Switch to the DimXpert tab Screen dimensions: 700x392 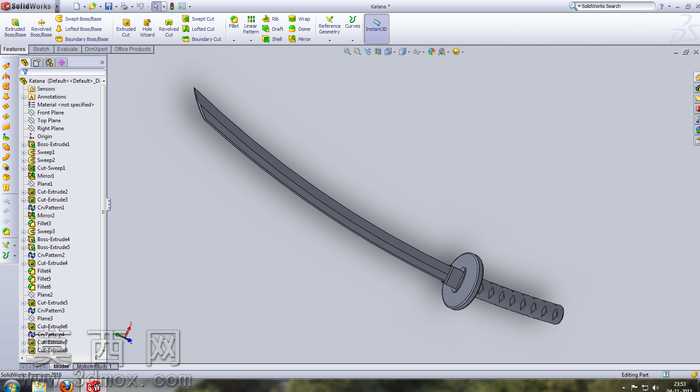(96, 49)
